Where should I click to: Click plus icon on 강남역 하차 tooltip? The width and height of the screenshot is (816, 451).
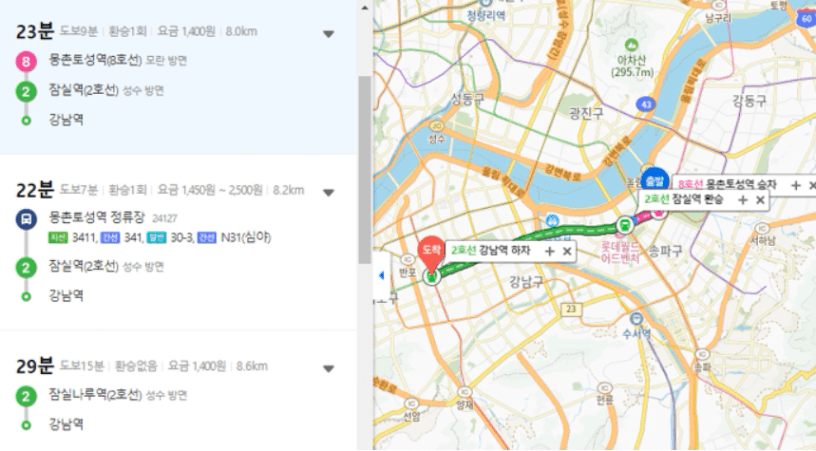coord(549,250)
